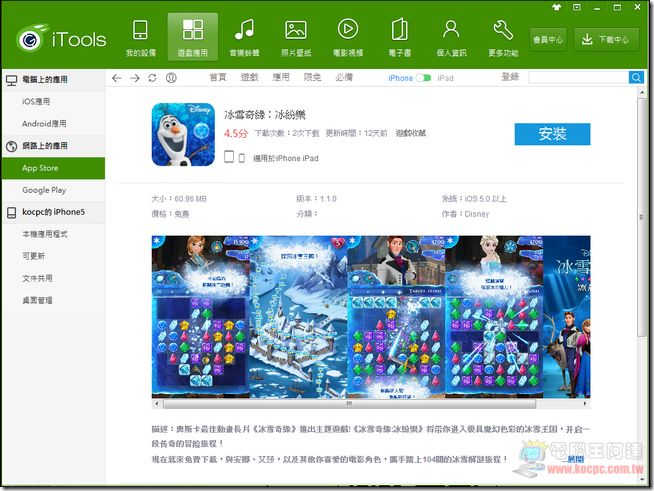Click the vertical page scrollbar thumb
The image size is (654, 491).
(x=641, y=217)
